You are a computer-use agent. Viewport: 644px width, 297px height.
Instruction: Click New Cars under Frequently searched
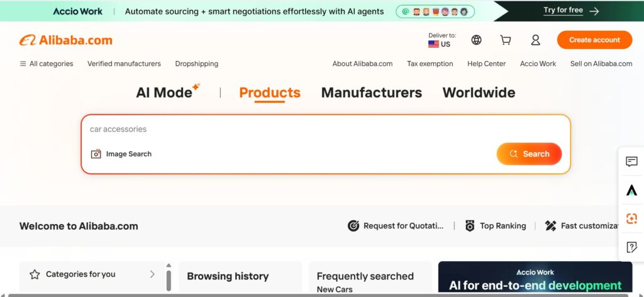335,289
